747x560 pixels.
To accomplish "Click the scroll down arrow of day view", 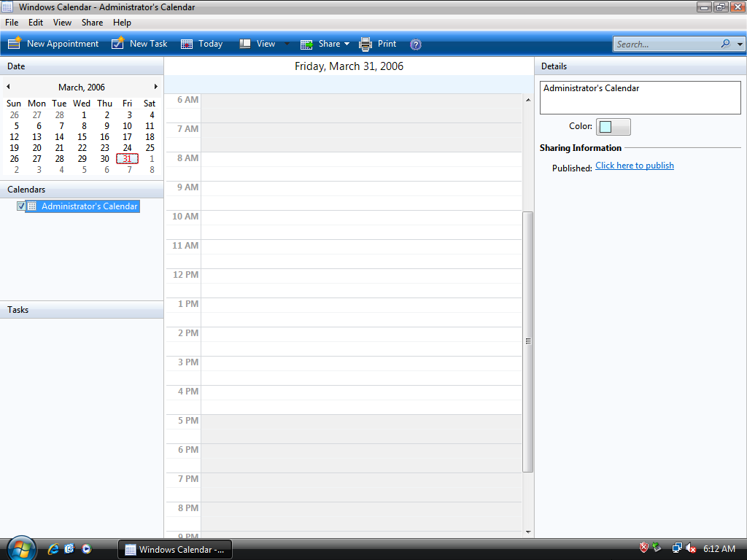I will point(528,532).
